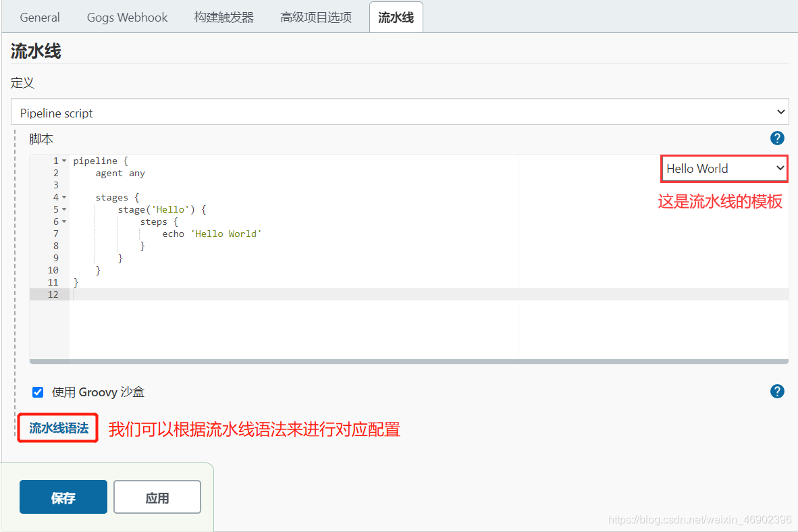Viewport: 798px width, 532px height.
Task: Fold the steps block on line 6
Action: point(64,222)
